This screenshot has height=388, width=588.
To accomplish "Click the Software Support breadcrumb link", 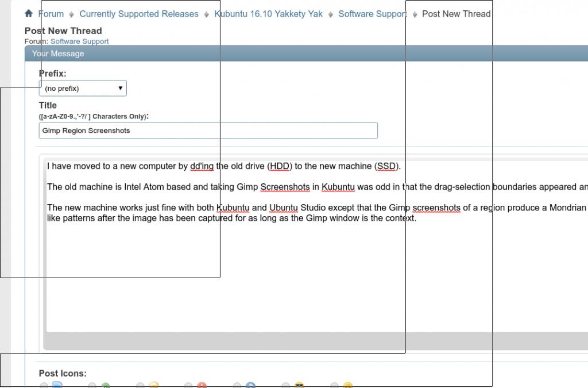I will point(372,14).
